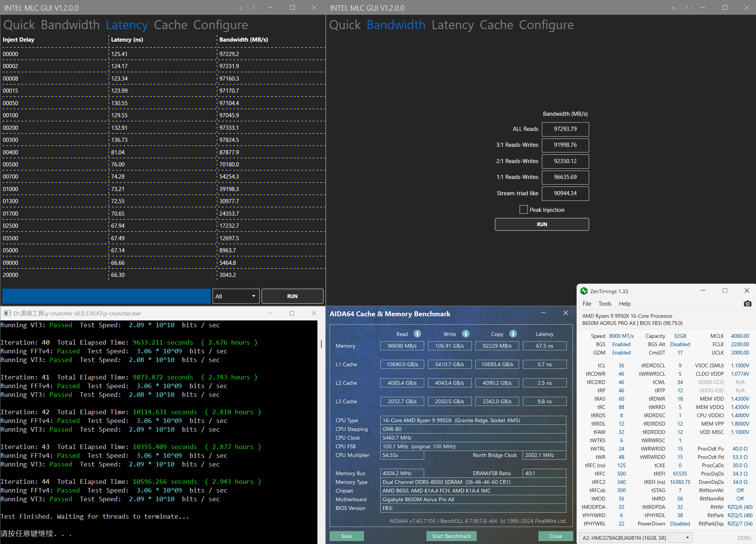
Task: Select Bandwidth tab in right MLC window
Action: 396,25
